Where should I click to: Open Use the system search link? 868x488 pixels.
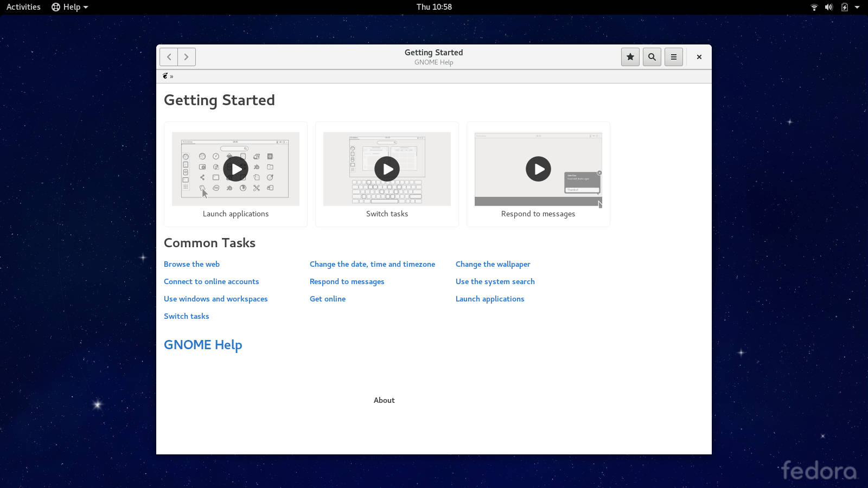(495, 281)
